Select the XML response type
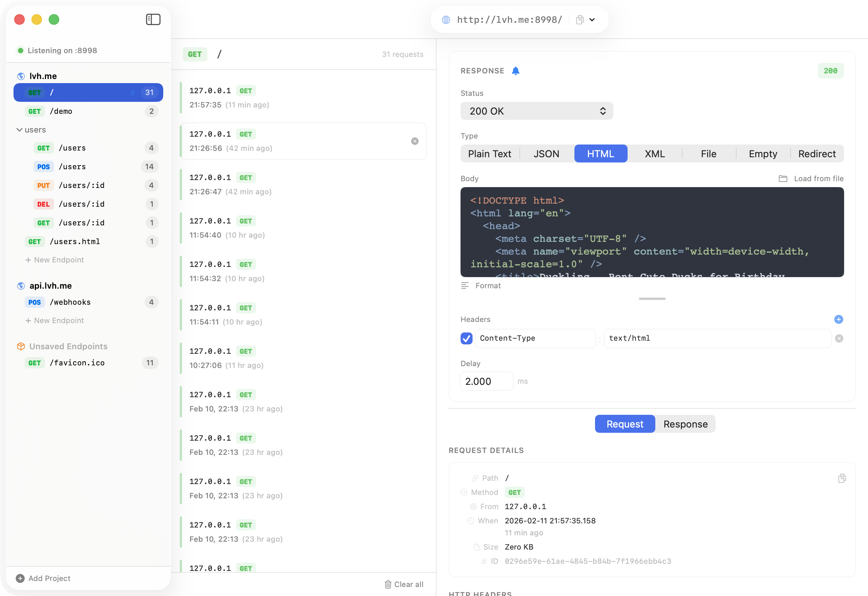 (654, 153)
